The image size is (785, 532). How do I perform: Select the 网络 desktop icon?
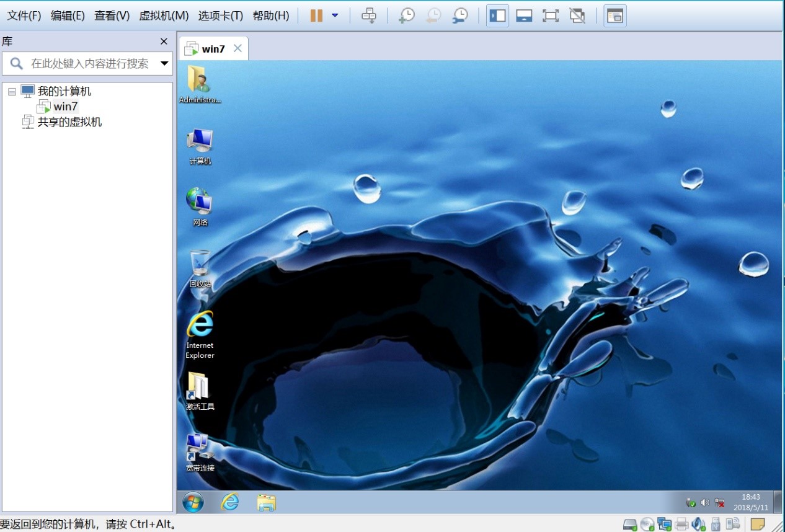[x=200, y=207]
